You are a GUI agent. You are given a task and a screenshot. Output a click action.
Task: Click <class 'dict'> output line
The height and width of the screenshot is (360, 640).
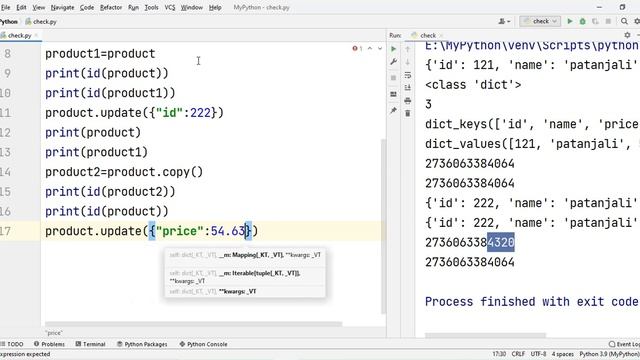(473, 84)
